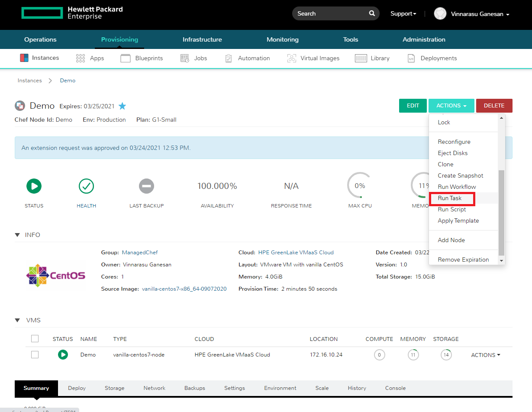Click the Hewlett Packard Enterprise logo
Screen dimensions: 532x412
[72, 13]
